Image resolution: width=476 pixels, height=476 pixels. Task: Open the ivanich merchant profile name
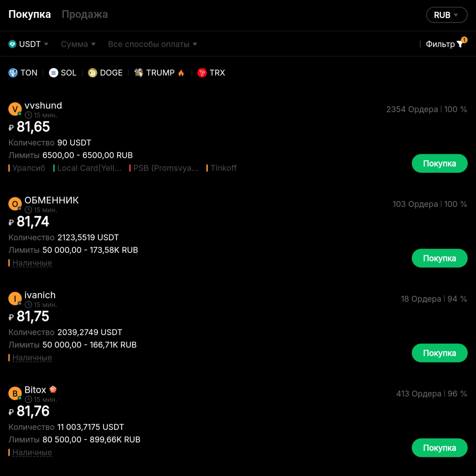40,295
